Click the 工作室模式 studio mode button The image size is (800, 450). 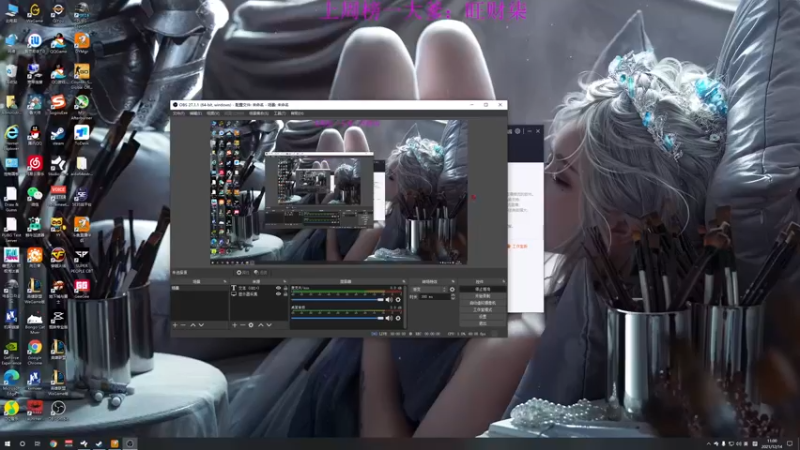(483, 310)
